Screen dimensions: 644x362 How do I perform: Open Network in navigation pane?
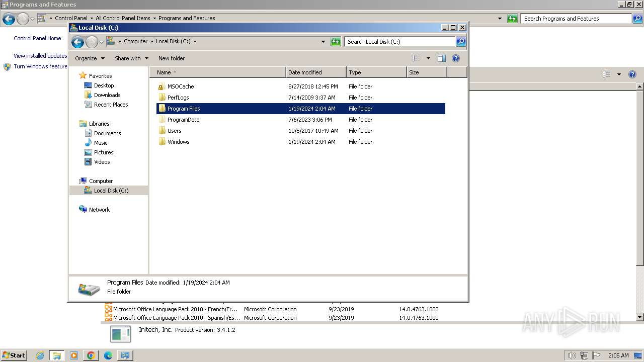point(99,210)
